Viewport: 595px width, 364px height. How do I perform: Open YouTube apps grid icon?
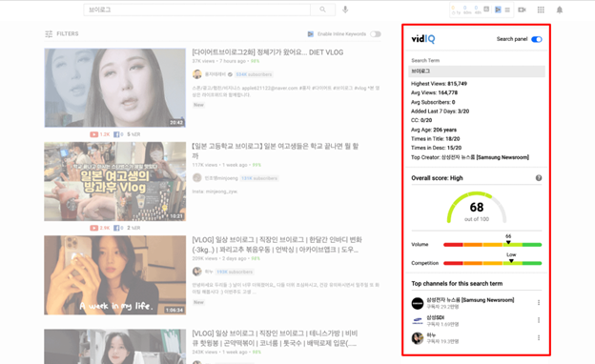(541, 10)
